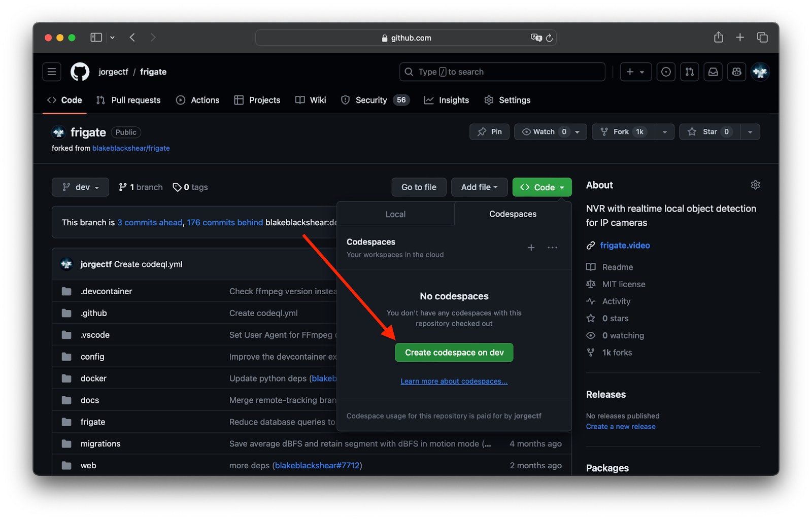Open the create new plus menu
The height and width of the screenshot is (519, 812).
(635, 72)
